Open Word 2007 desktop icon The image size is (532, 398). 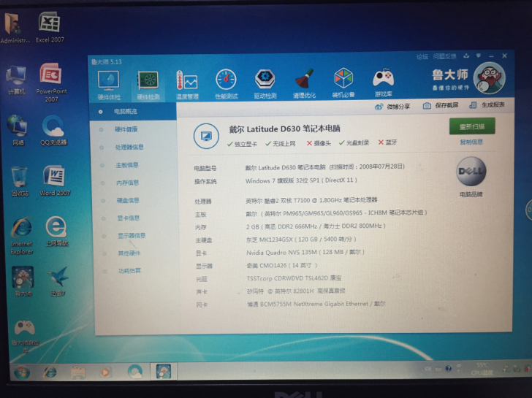coord(55,180)
